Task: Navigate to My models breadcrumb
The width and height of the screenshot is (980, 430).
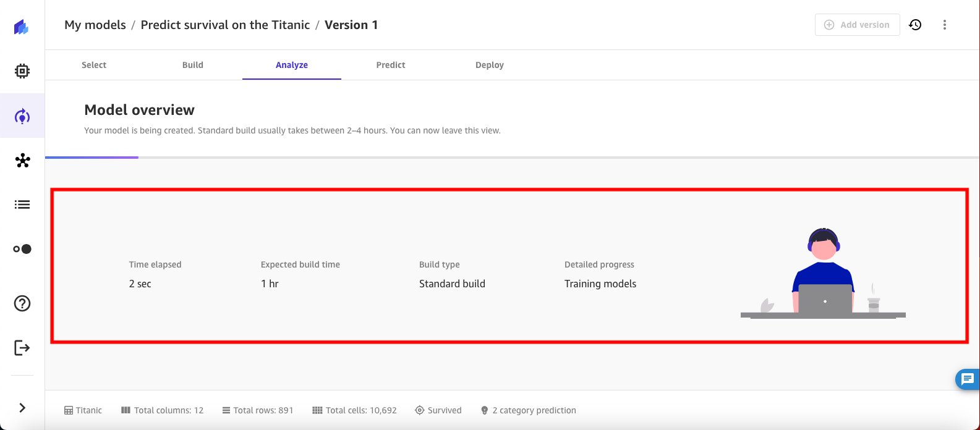Action: pyautogui.click(x=95, y=25)
